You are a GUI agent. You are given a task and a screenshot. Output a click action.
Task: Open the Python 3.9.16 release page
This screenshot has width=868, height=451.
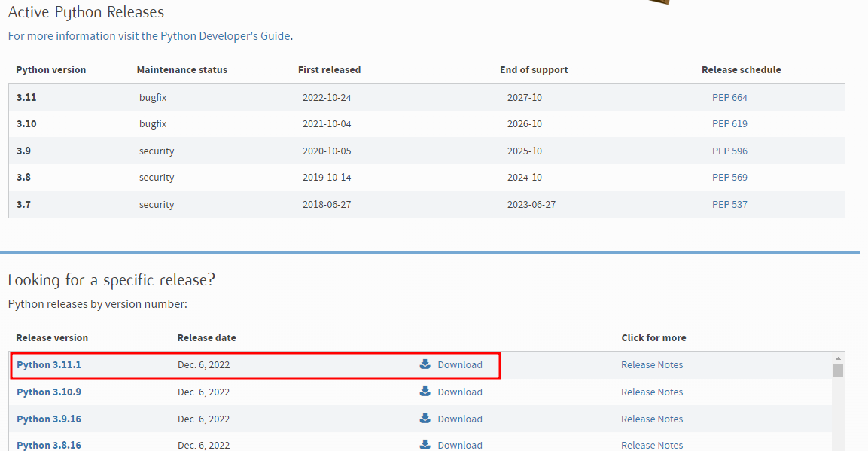49,419
